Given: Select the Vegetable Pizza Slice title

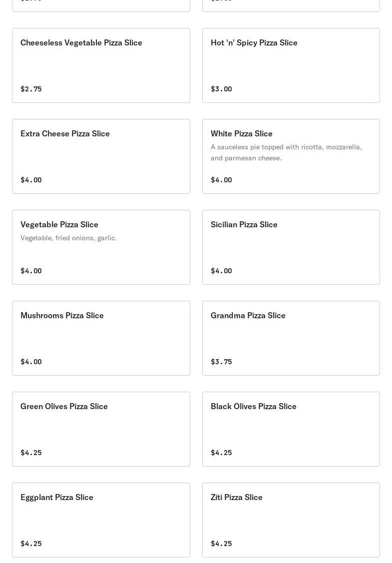Looking at the screenshot, I should tap(59, 225).
